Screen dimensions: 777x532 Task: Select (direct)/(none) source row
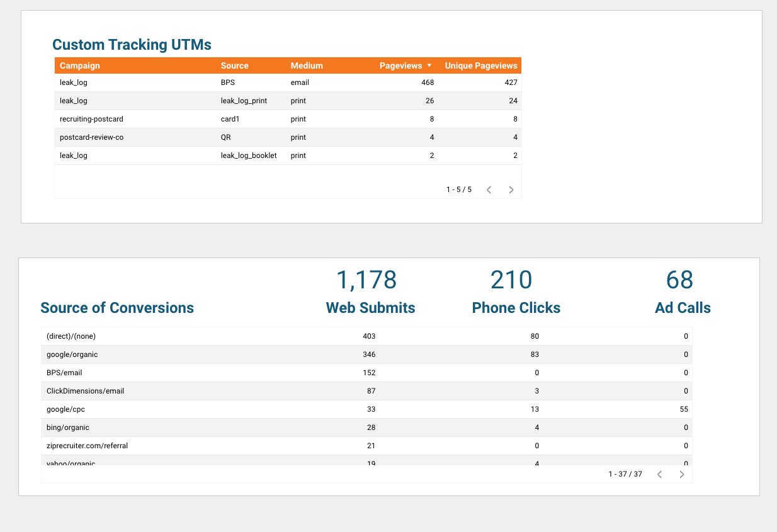pyautogui.click(x=366, y=336)
